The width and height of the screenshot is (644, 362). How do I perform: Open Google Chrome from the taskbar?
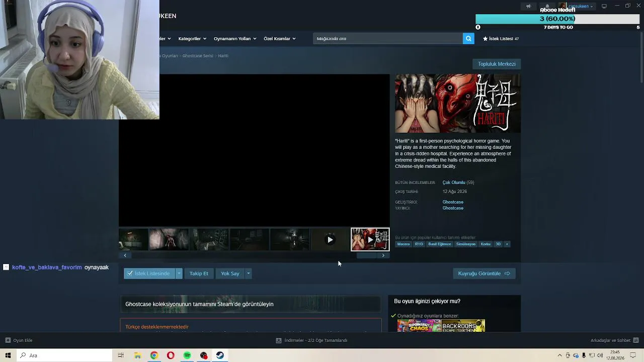click(x=154, y=355)
